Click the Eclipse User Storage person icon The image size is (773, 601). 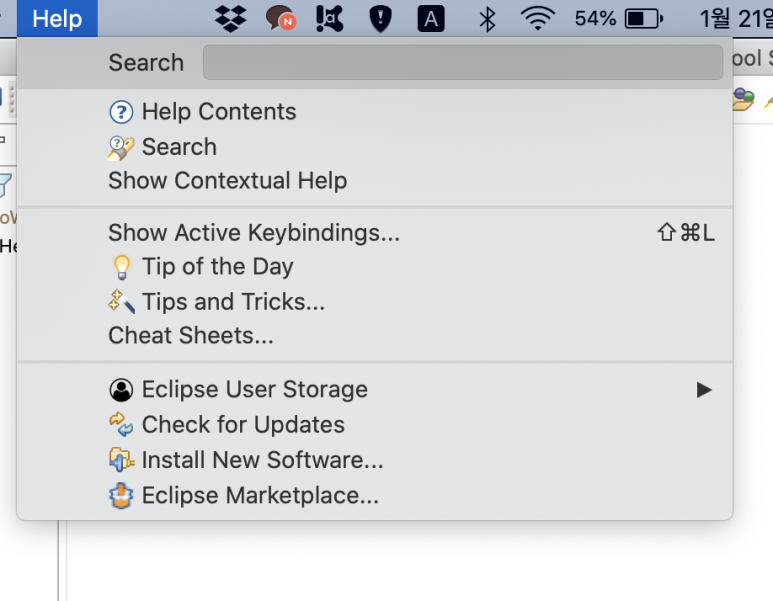121,390
